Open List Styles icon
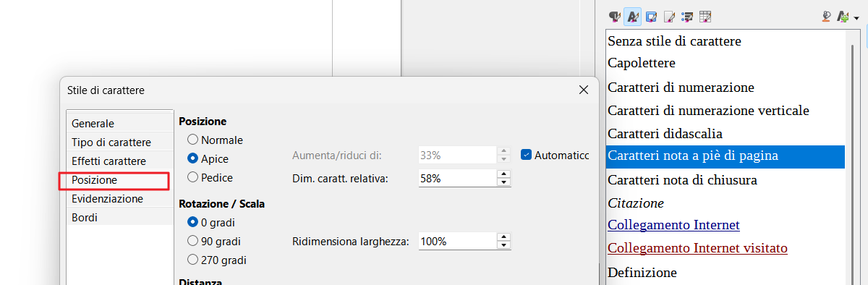 click(x=687, y=16)
